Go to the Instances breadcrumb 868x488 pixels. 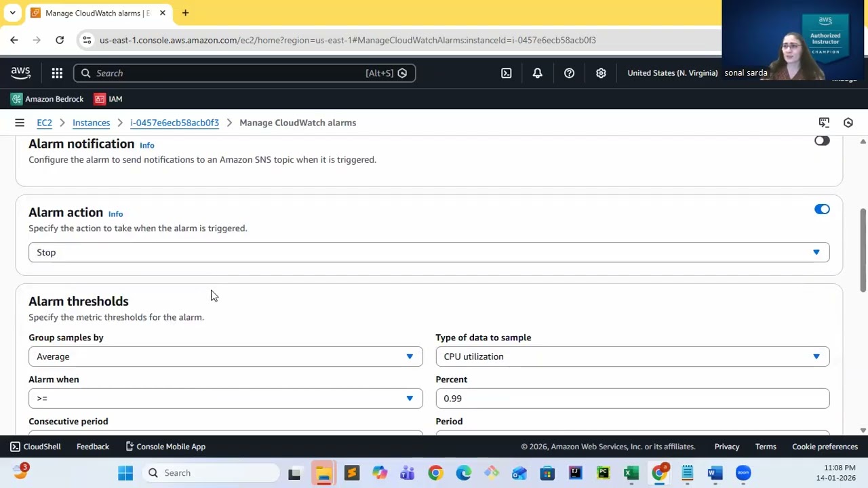click(91, 123)
